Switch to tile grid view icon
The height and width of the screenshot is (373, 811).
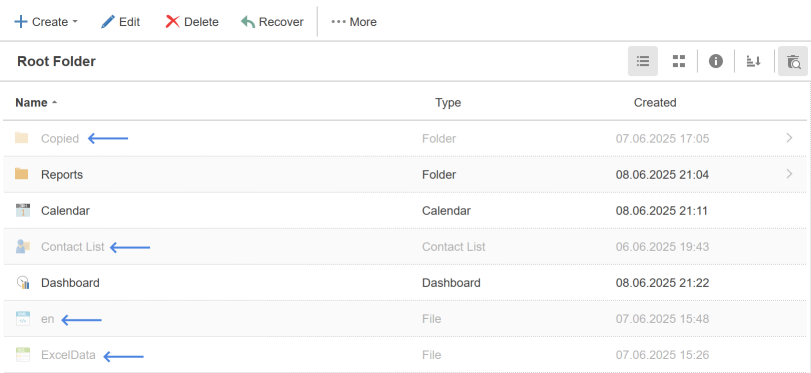679,61
